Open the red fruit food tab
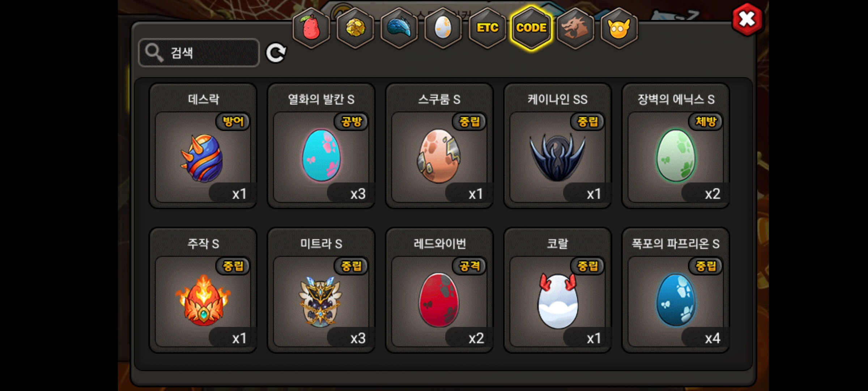Viewport: 868px width, 391px height. click(311, 28)
